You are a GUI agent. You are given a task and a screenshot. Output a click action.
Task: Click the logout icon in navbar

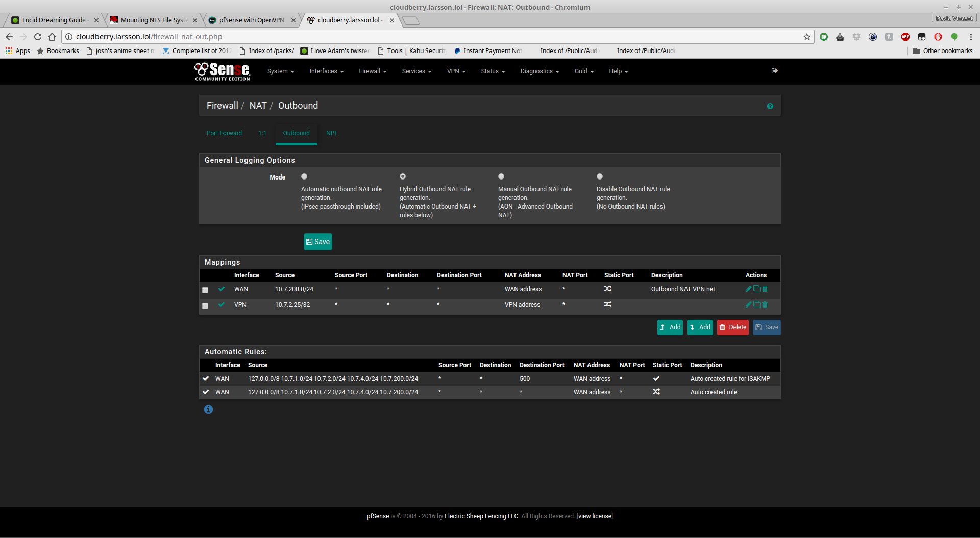click(774, 71)
